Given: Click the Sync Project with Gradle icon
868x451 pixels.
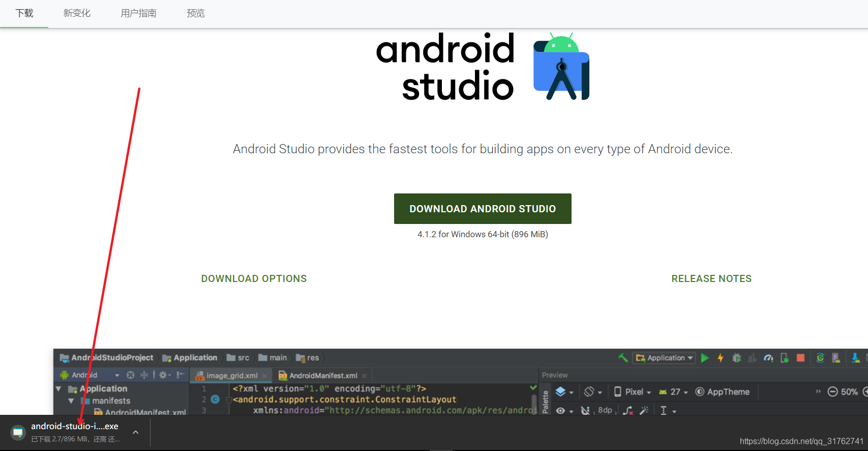Looking at the screenshot, I should [820, 358].
